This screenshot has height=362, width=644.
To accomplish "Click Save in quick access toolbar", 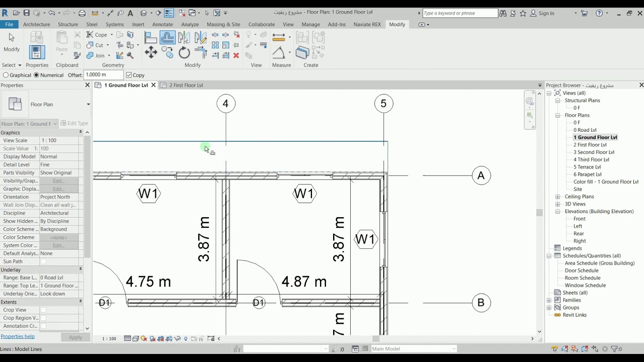I will click(x=27, y=13).
